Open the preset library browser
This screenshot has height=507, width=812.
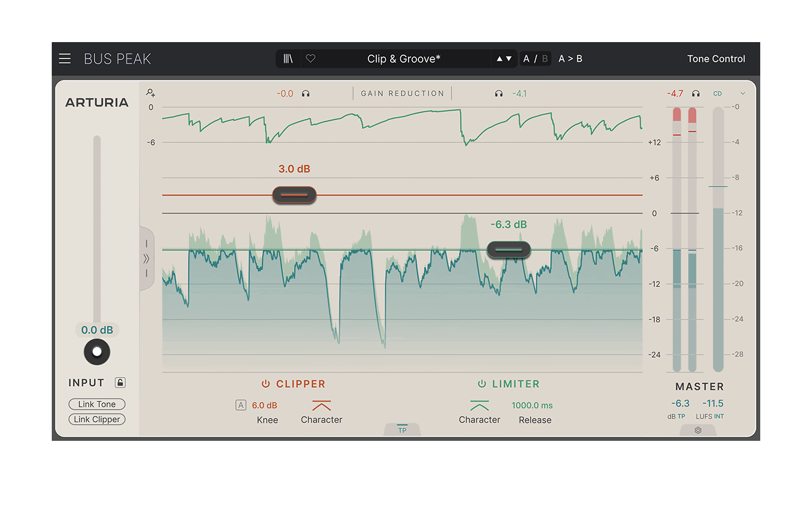tap(288, 58)
